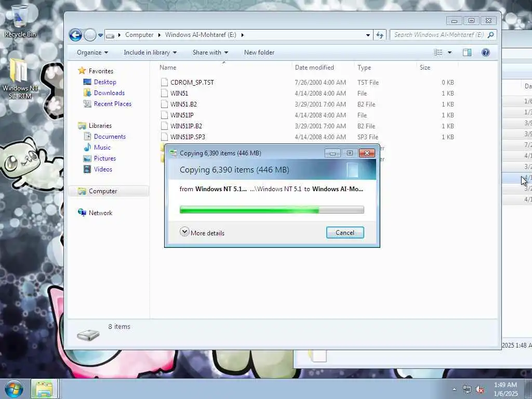Click the search magnifier icon
This screenshot has height=399, width=532.
pos(490,35)
